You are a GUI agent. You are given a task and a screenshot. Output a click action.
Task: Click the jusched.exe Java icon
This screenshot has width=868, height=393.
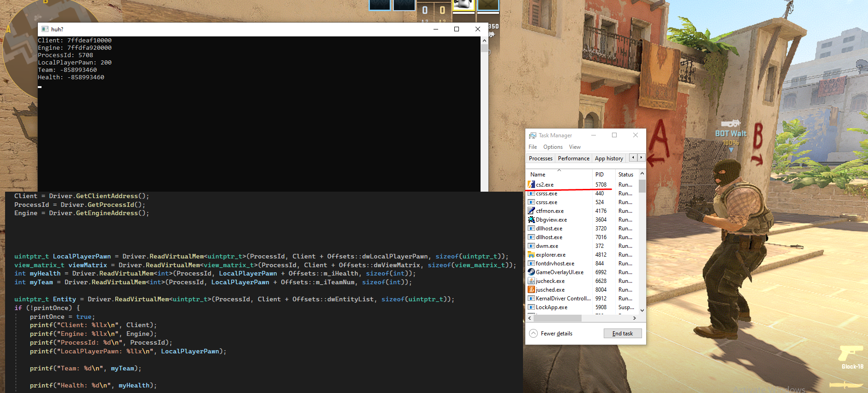click(x=531, y=290)
